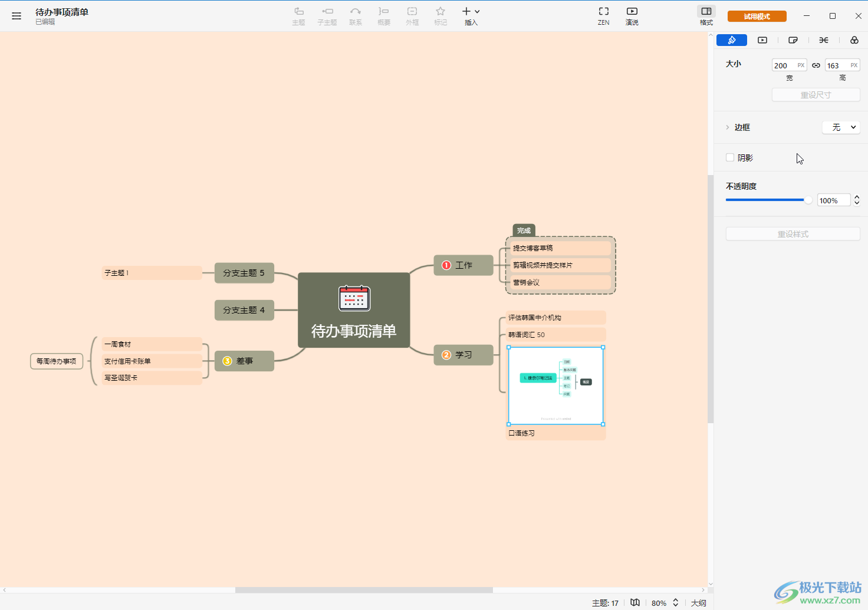Open the 插入 (Insert) plus dropdown

click(x=471, y=16)
